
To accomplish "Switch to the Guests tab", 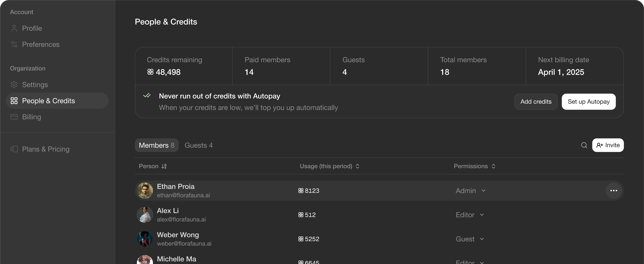I will (198, 145).
